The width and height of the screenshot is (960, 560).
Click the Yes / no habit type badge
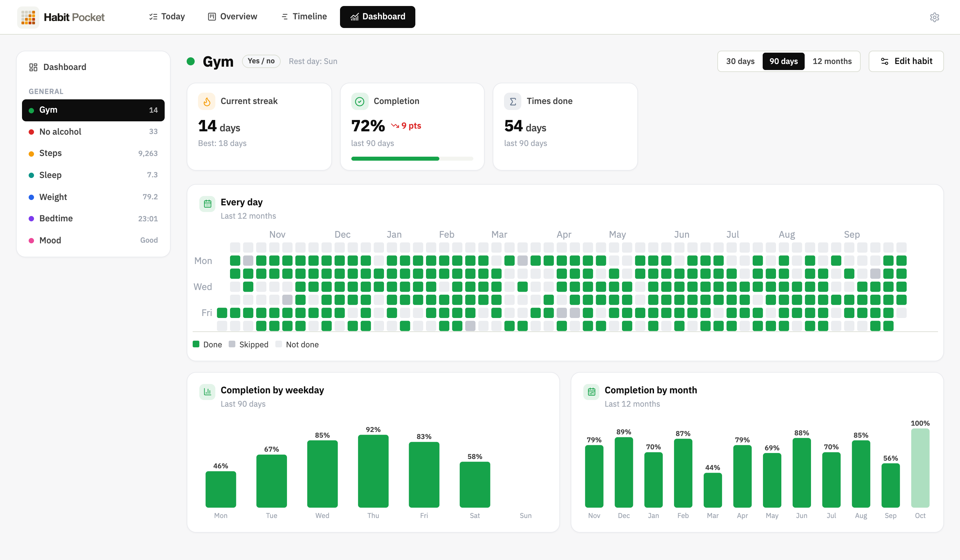pyautogui.click(x=261, y=61)
